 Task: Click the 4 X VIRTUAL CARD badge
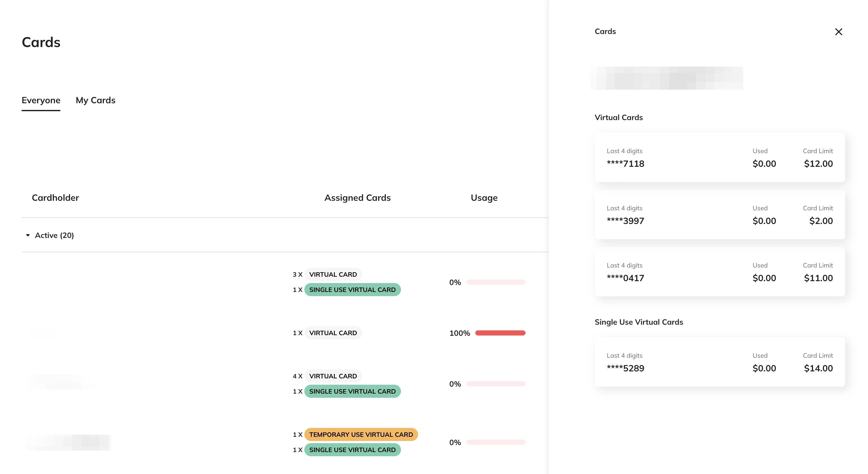(333, 376)
